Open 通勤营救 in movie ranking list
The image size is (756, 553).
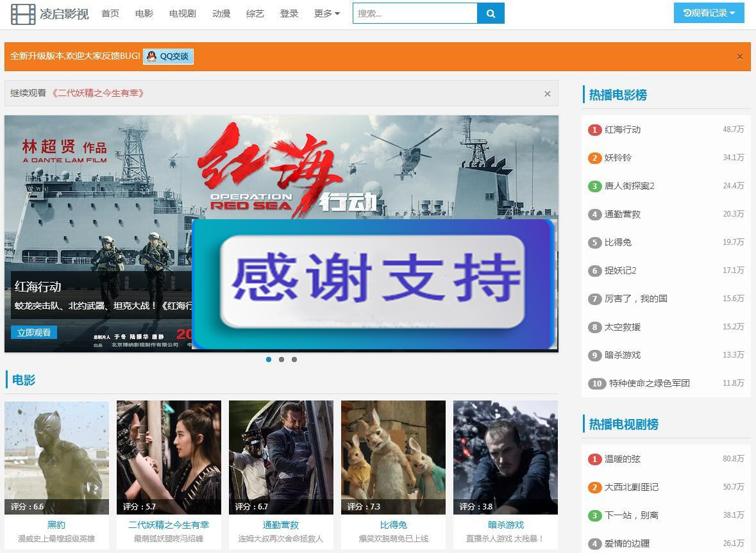pyautogui.click(x=623, y=215)
